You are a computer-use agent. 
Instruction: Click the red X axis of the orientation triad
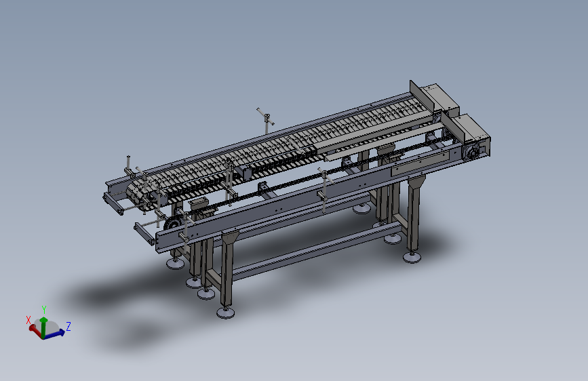tap(35, 330)
